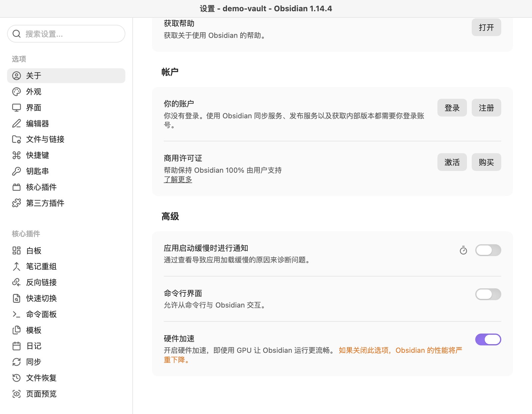Go to 文件与链接 settings
Image resolution: width=532 pixels, height=414 pixels.
[x=66, y=139]
